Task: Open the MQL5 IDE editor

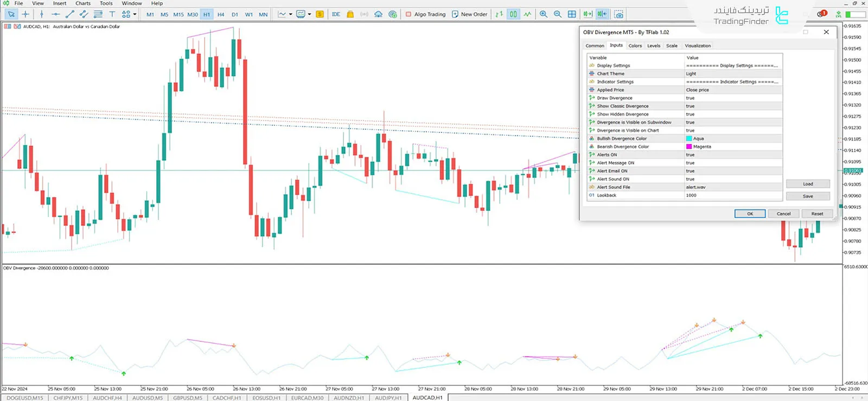Action: [x=336, y=15]
